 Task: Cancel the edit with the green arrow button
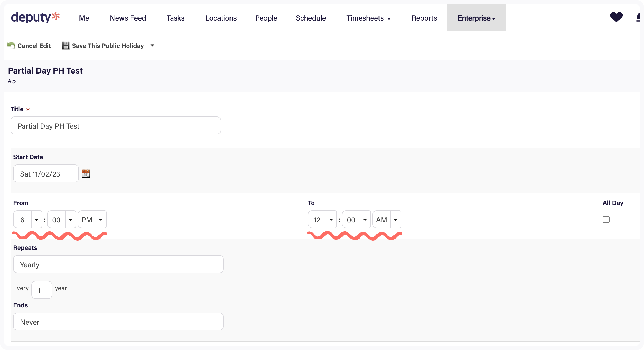29,46
